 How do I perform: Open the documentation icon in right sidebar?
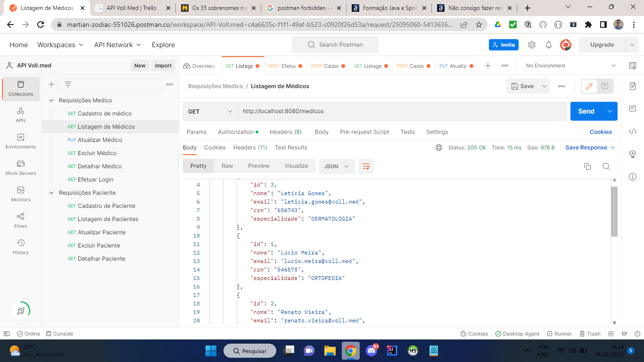[x=633, y=86]
